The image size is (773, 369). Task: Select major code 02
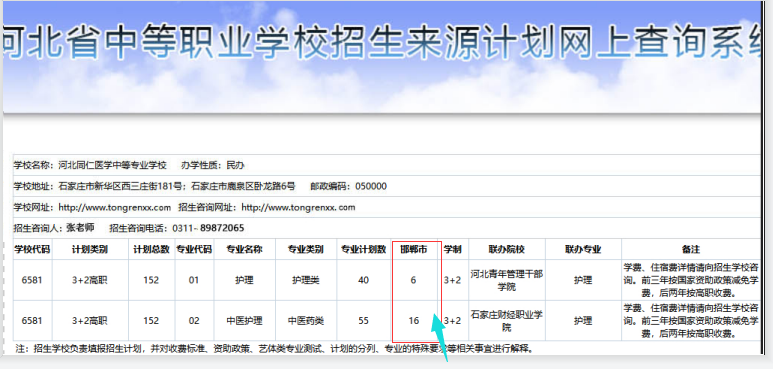click(194, 320)
